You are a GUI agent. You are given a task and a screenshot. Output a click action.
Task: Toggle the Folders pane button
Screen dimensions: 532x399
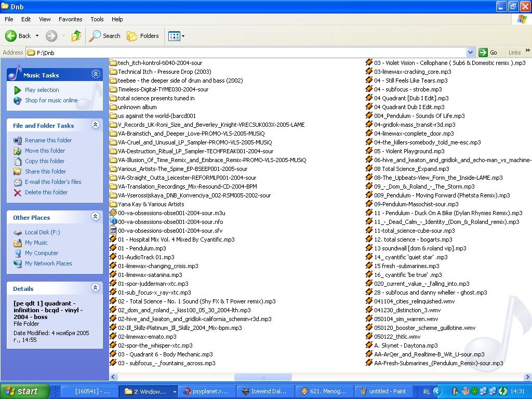pyautogui.click(x=143, y=36)
